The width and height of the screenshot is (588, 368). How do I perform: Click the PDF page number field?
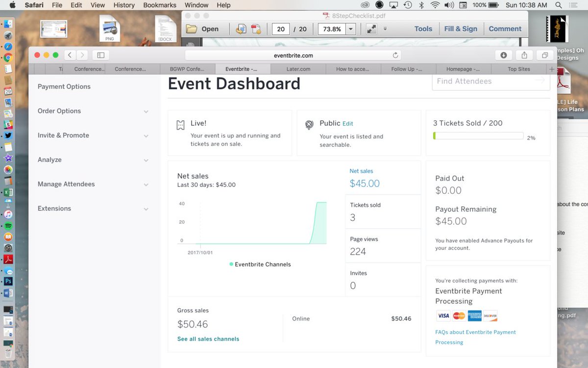(281, 29)
